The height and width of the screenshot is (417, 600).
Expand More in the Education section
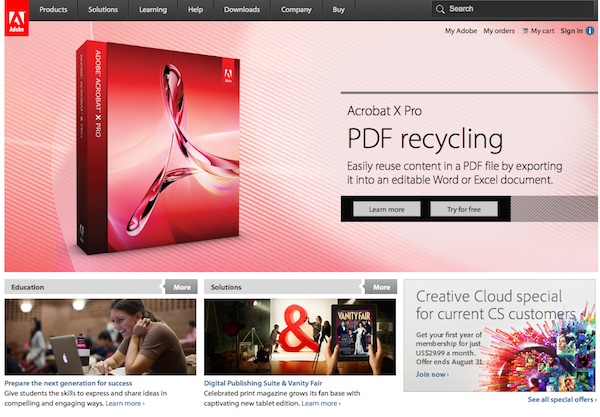click(x=181, y=287)
